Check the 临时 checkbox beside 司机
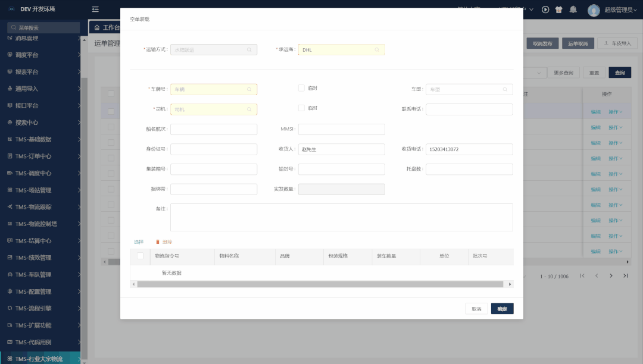This screenshot has width=643, height=364. (301, 108)
